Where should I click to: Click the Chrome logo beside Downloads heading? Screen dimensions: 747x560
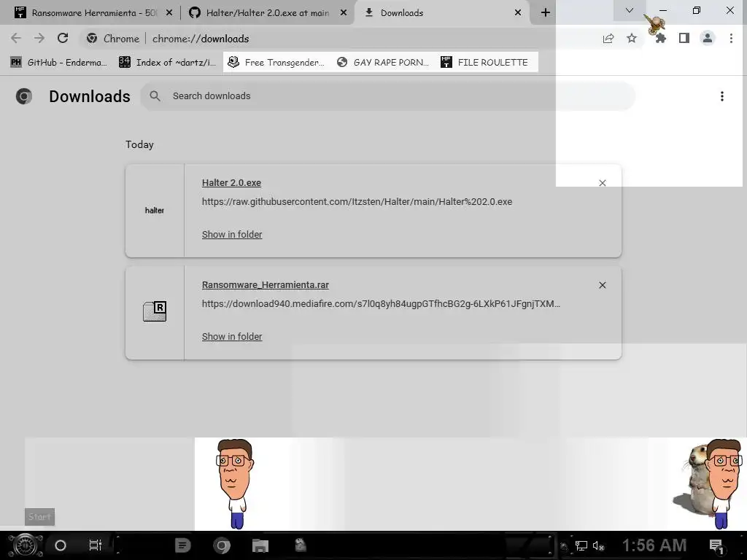coord(24,96)
